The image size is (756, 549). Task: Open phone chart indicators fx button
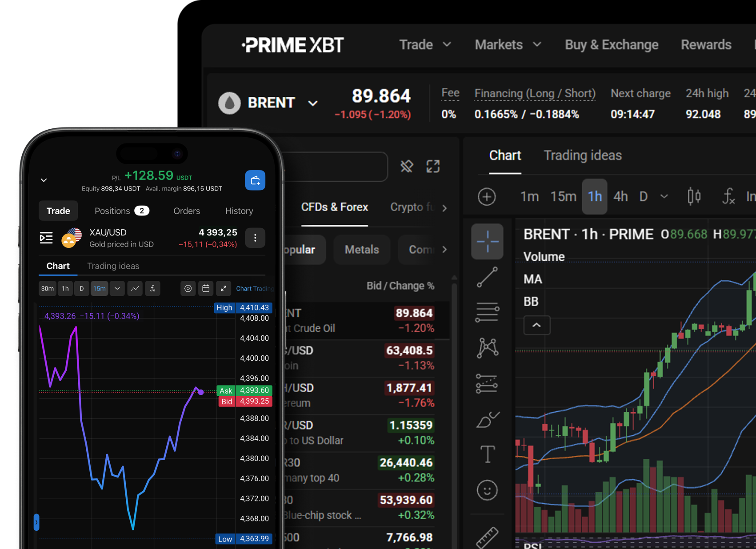coord(152,289)
